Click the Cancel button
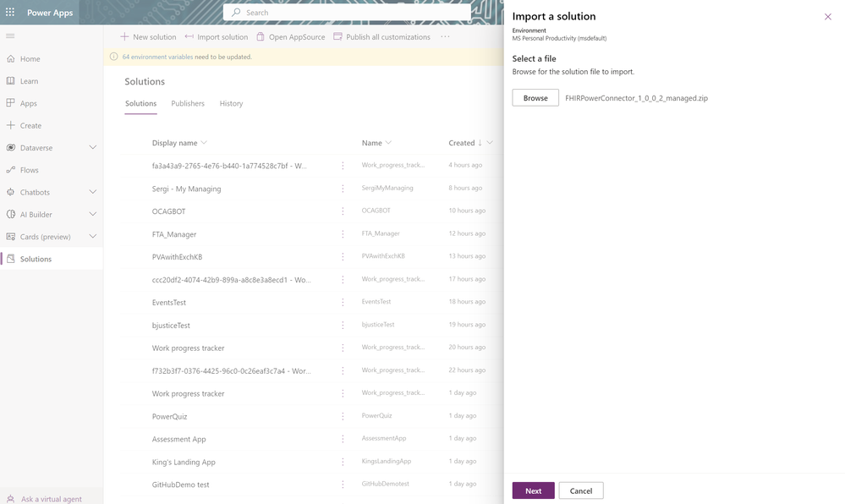 point(581,490)
